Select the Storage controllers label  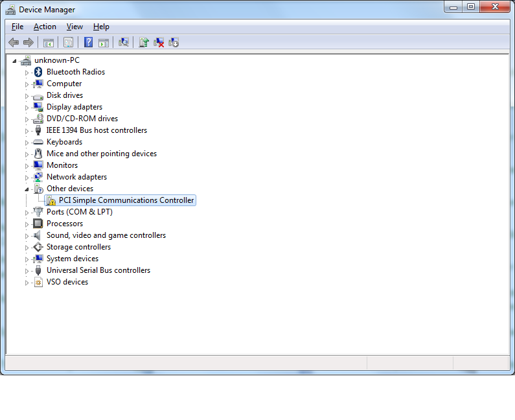78,247
